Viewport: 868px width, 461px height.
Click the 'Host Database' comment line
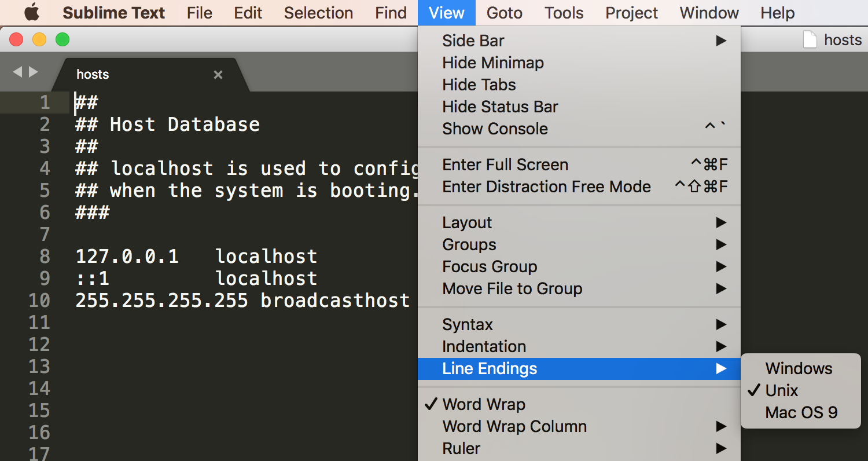(x=168, y=125)
